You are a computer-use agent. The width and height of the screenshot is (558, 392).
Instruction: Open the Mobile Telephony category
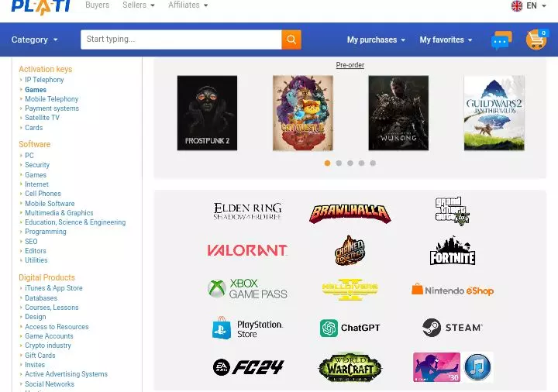coord(52,99)
